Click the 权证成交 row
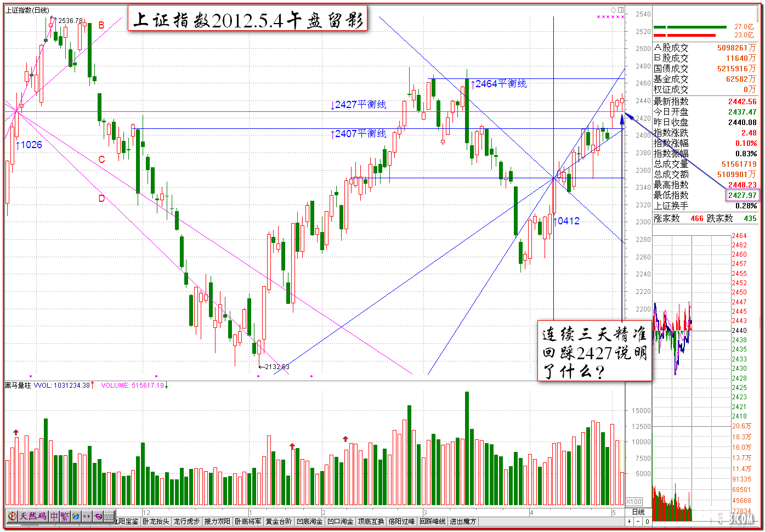765x532 pixels. (705, 89)
